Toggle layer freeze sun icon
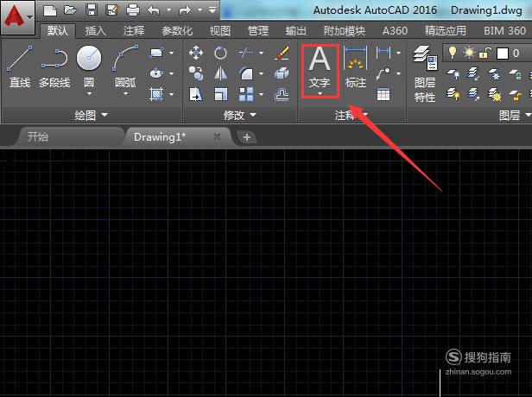The width and height of the screenshot is (532, 397). pos(470,53)
